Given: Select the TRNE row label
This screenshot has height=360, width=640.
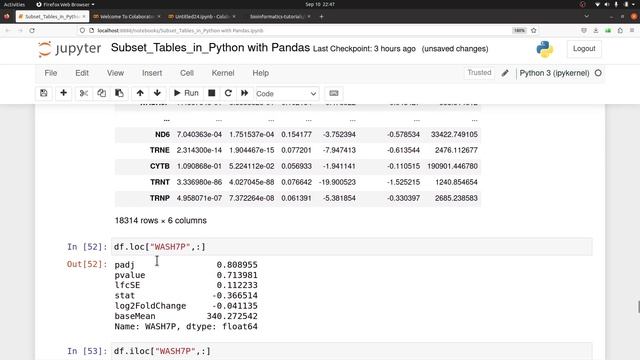Looking at the screenshot, I should pos(160,150).
